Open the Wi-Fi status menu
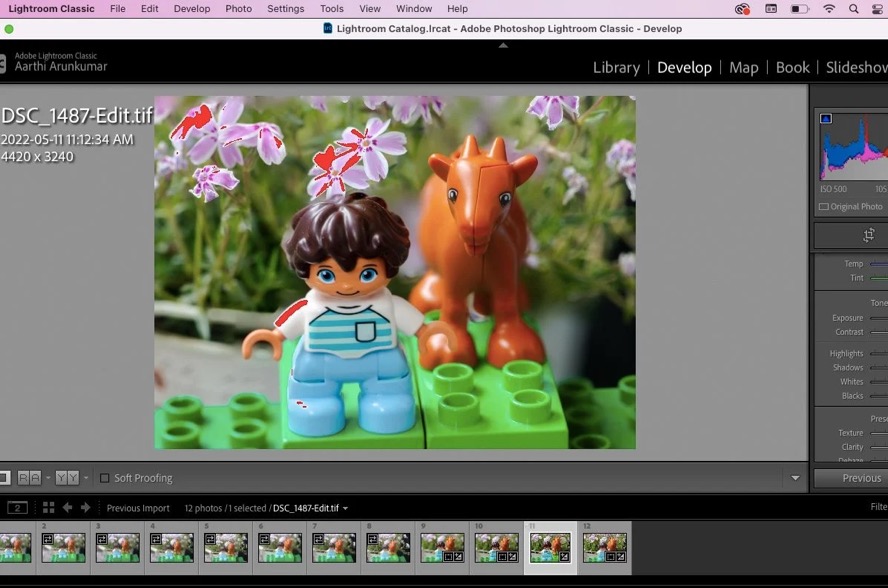888x588 pixels. pyautogui.click(x=829, y=8)
